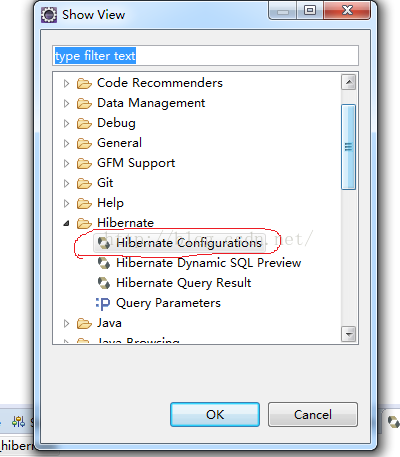This screenshot has width=400, height=457.
Task: Select the Hibernate category label
Action: pos(125,223)
